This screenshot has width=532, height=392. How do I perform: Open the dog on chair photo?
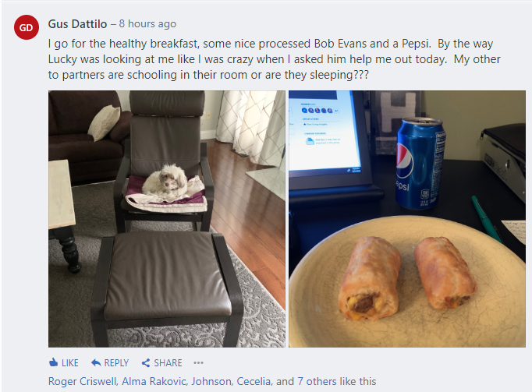pos(167,219)
